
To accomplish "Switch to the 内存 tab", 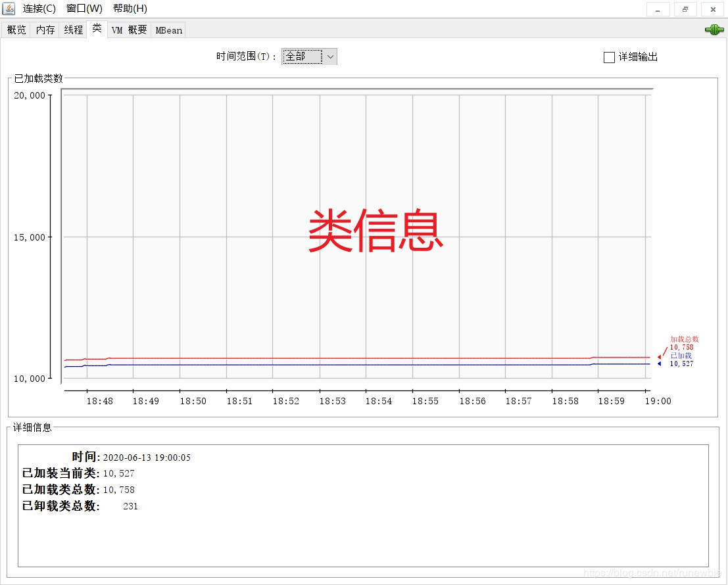I will point(45,30).
